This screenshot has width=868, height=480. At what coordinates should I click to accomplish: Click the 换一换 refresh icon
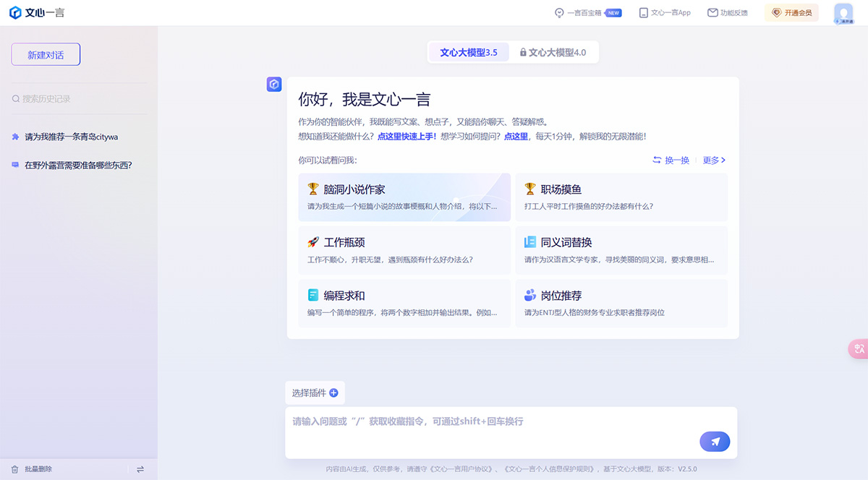tap(657, 160)
